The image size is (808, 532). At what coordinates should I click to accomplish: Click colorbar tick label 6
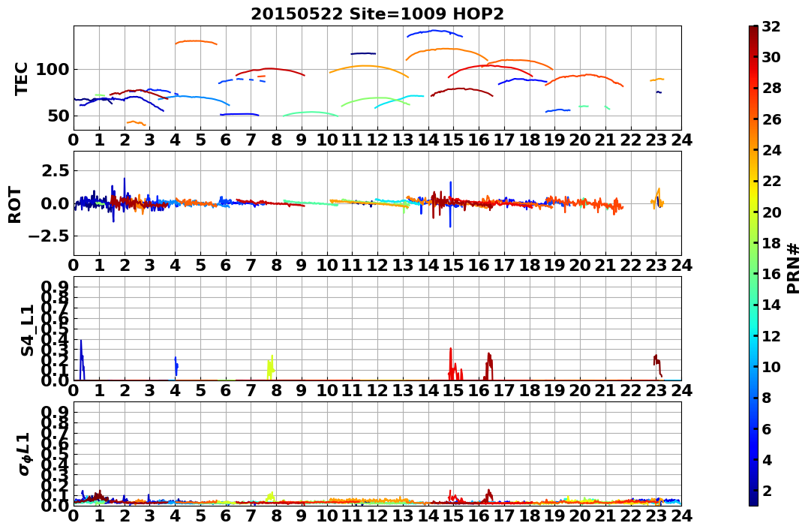click(767, 428)
